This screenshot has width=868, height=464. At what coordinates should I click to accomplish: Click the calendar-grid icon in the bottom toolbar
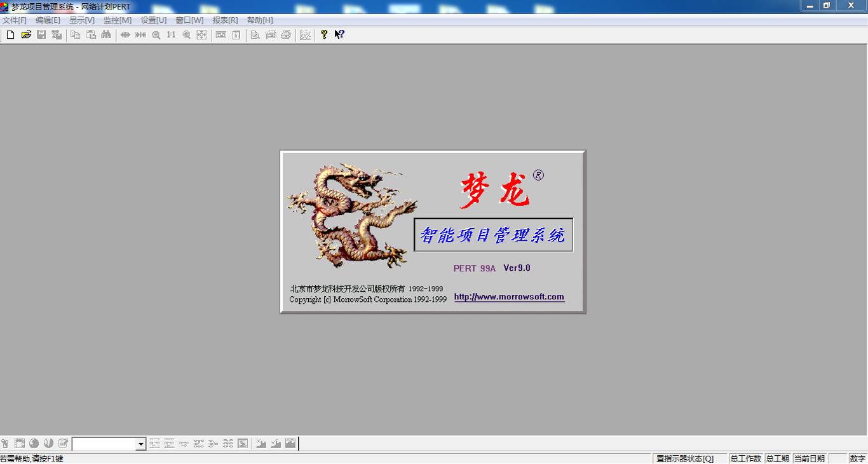coord(20,444)
